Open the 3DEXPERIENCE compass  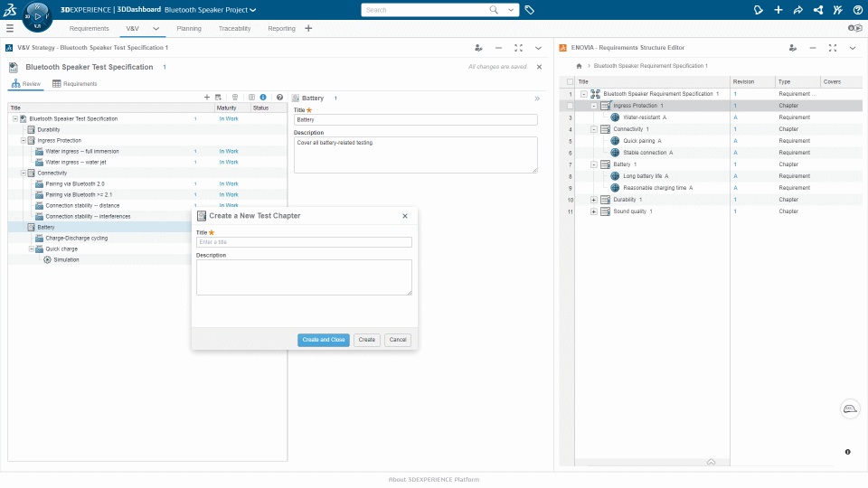37,16
